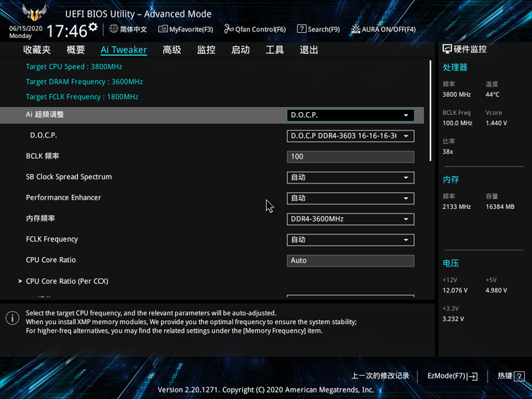Click the info icon beside help text

click(12, 318)
